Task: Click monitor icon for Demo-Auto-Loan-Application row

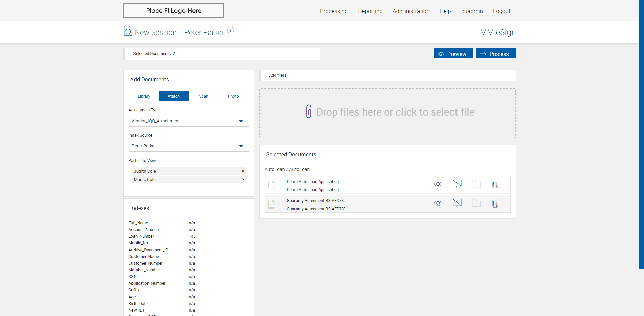Action: (457, 184)
